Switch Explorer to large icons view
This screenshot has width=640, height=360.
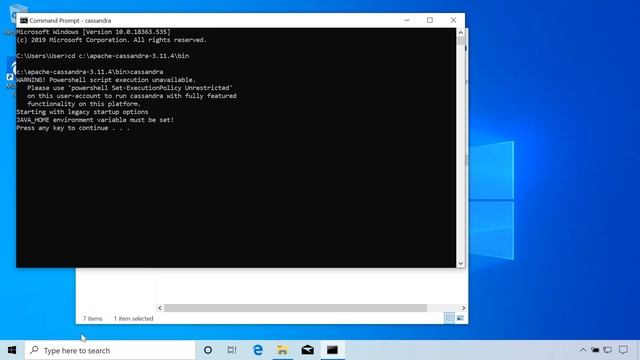(x=460, y=318)
